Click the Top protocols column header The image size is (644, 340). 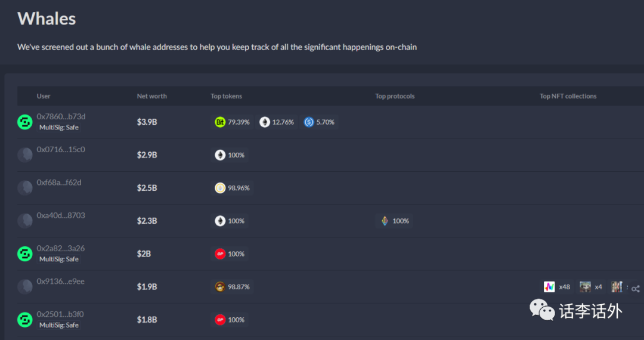[394, 96]
